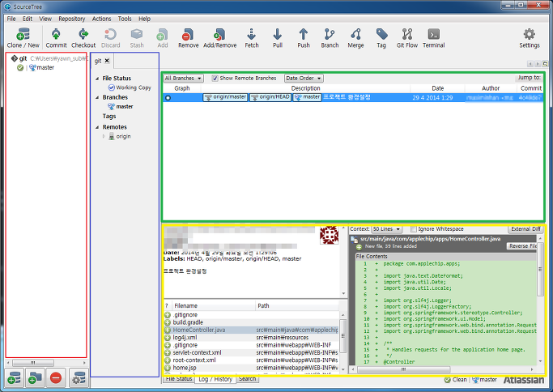This screenshot has height=392, width=553.
Task: Open the Context 50 Lines dropdown
Action: point(387,229)
